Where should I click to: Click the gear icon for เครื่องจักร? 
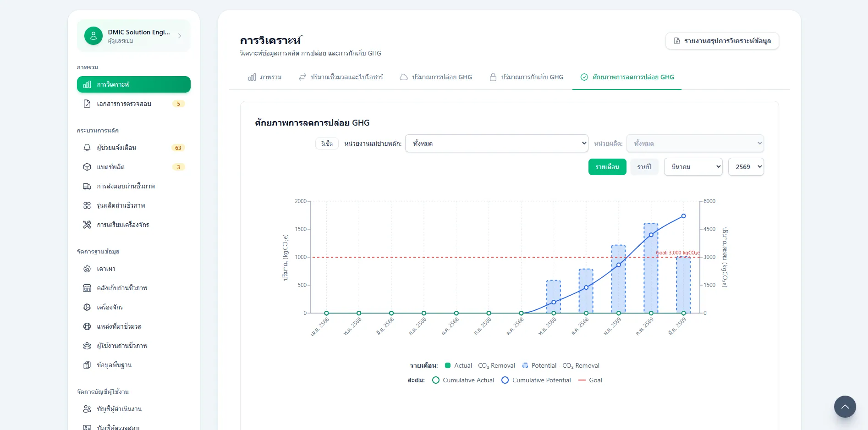coord(87,307)
